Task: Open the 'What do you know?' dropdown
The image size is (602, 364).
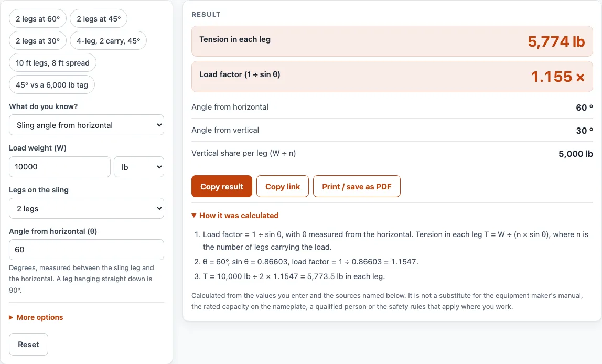Action: pyautogui.click(x=87, y=125)
